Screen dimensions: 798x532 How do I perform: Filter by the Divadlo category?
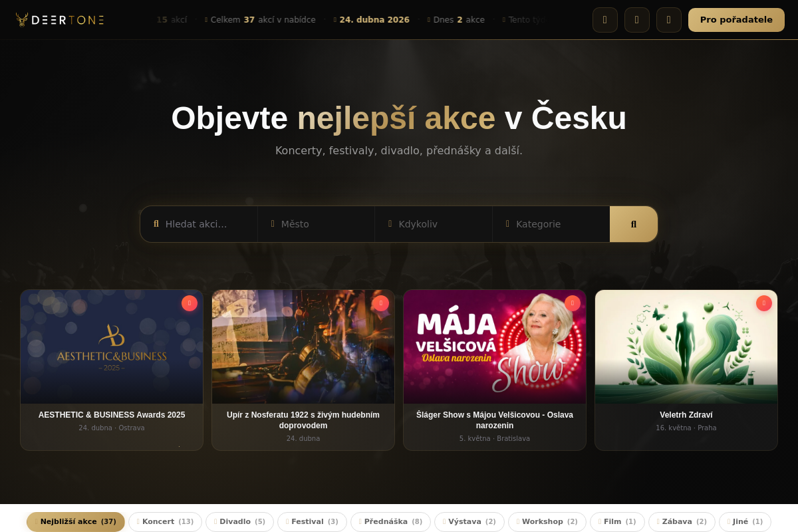coord(239,522)
